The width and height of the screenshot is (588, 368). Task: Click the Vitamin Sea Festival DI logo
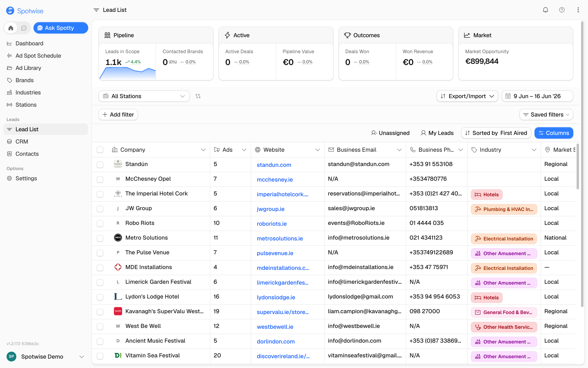point(118,356)
